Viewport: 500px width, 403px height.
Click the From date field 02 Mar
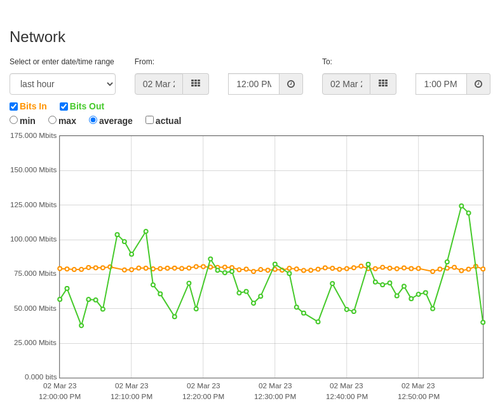point(159,84)
